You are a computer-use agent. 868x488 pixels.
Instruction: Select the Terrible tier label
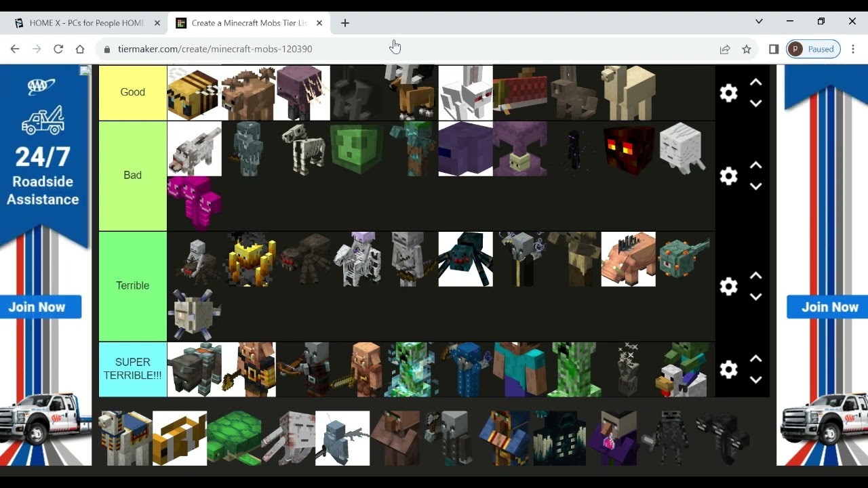133,286
